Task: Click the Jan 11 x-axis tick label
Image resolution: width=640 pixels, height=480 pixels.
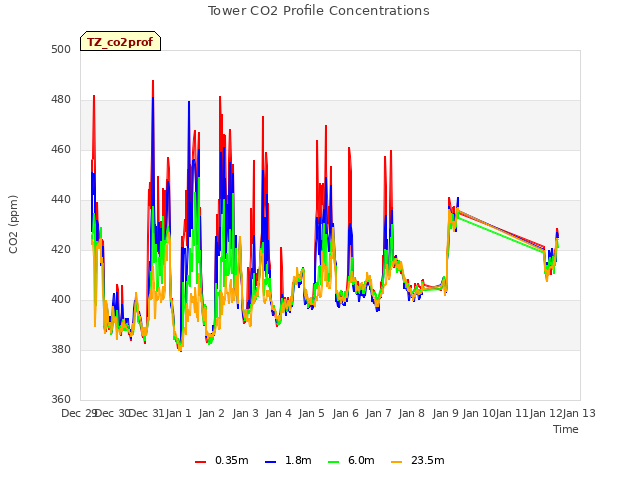Action: [512, 413]
